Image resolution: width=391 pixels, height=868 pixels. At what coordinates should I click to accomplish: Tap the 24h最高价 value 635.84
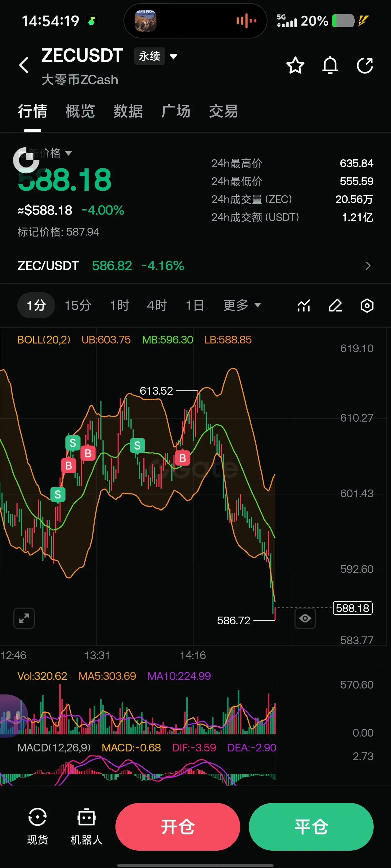coord(357,163)
